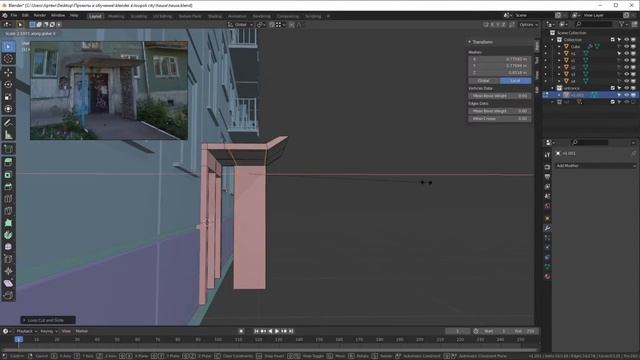Open the Render menu
This screenshot has height=360, width=640.
pos(40,16)
